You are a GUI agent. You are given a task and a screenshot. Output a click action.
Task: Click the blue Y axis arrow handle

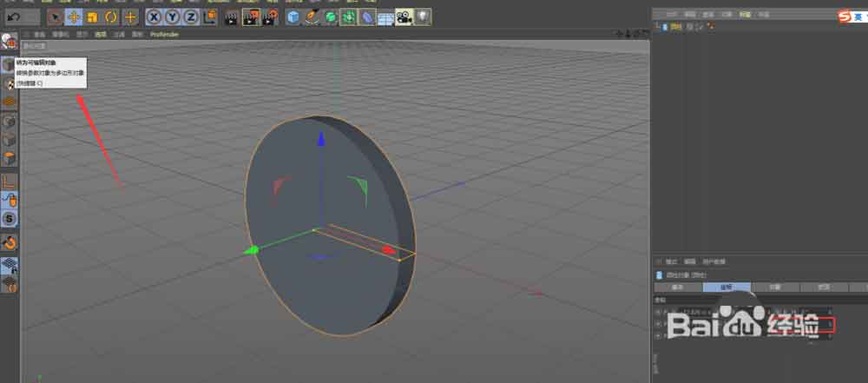tap(320, 138)
